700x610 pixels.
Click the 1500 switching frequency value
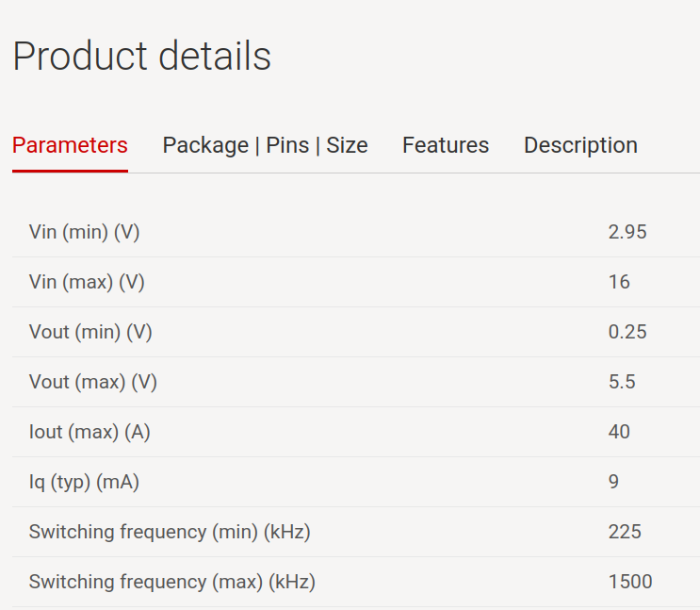630,583
